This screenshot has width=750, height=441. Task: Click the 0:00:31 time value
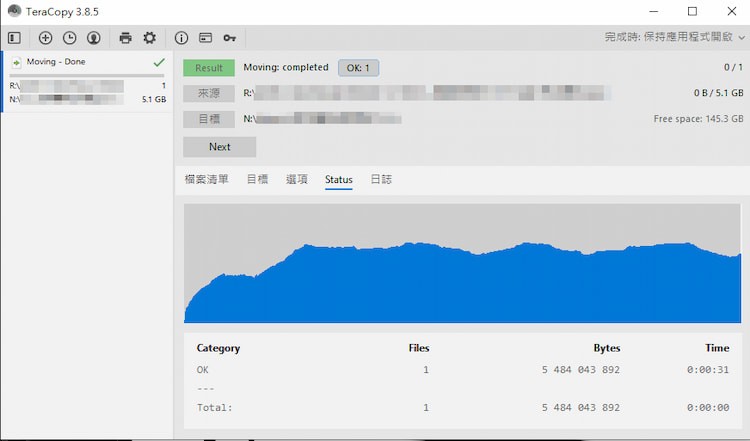pyautogui.click(x=708, y=370)
